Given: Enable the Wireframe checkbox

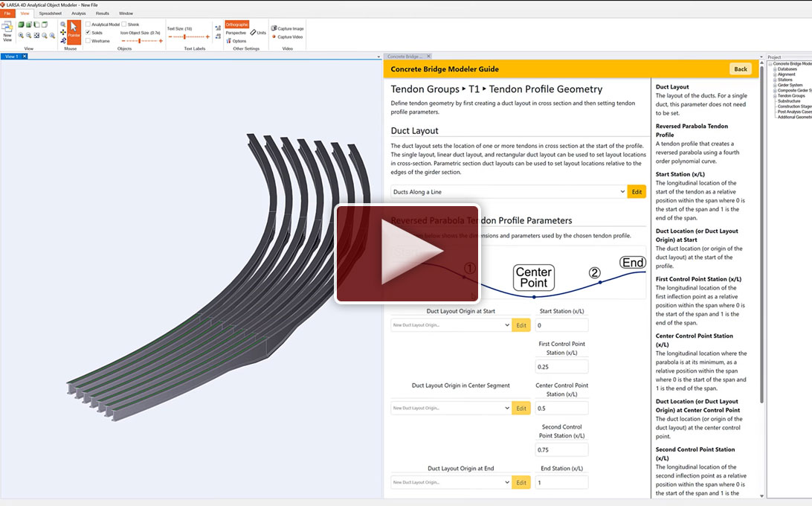Looking at the screenshot, I should click(88, 41).
